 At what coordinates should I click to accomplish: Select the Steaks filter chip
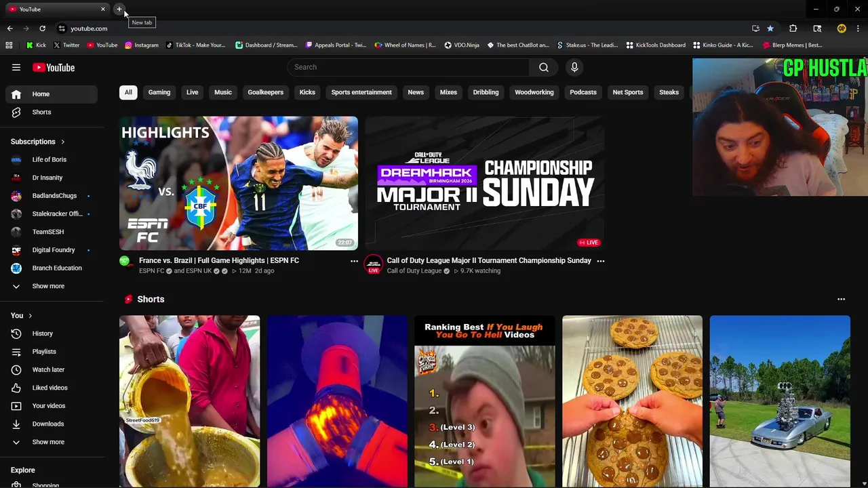click(x=669, y=92)
